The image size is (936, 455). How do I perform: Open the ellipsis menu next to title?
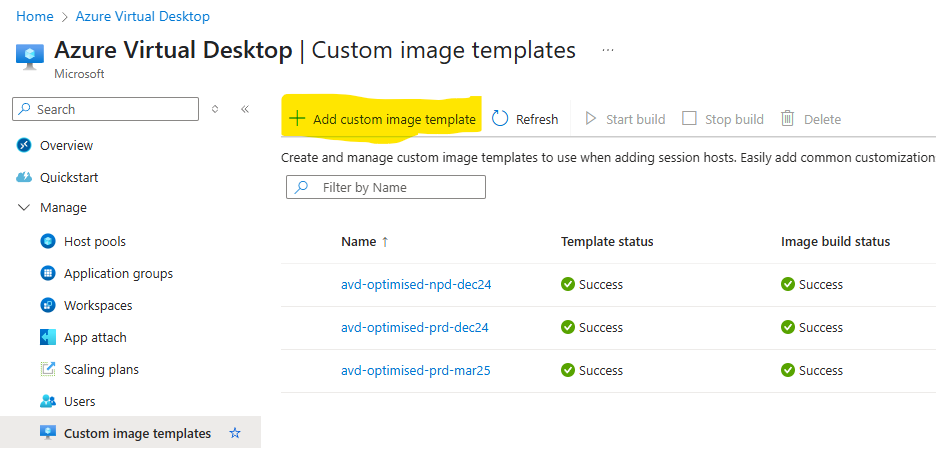[608, 50]
